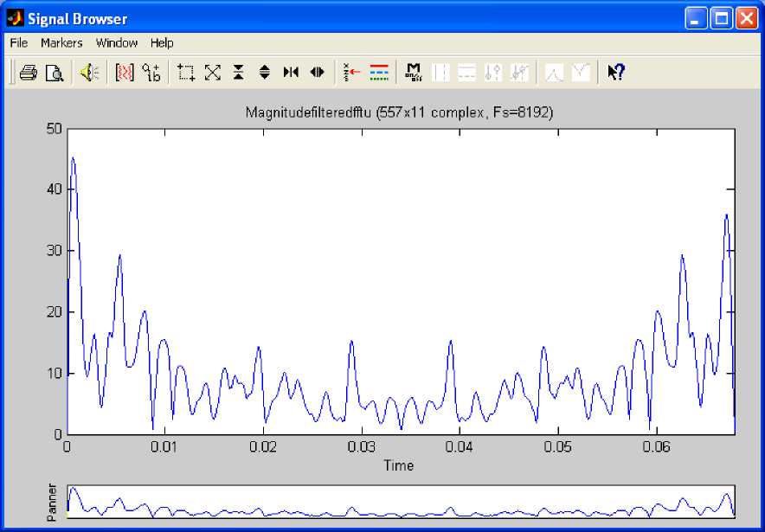This screenshot has width=765, height=532.
Task: Click the Panner label
Action: [53, 503]
